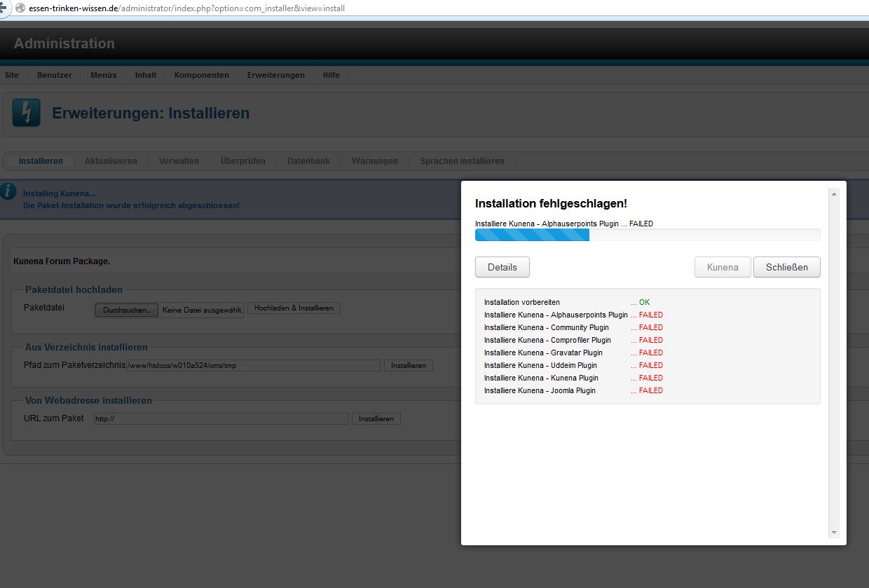
Task: Switch to the Sprachen installieren tab
Action: [463, 161]
